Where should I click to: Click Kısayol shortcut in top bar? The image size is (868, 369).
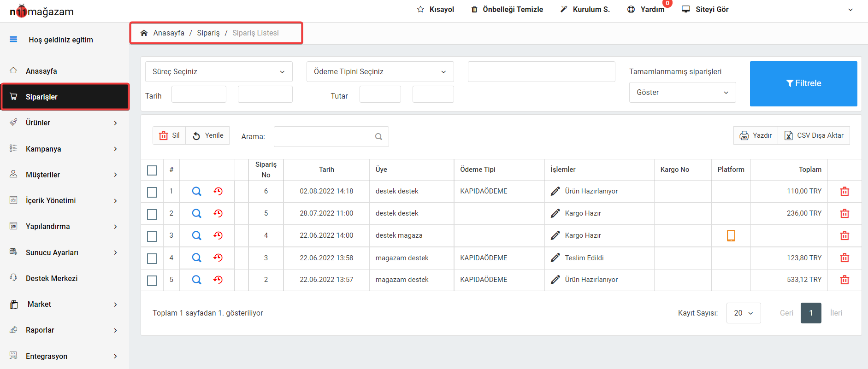point(436,9)
